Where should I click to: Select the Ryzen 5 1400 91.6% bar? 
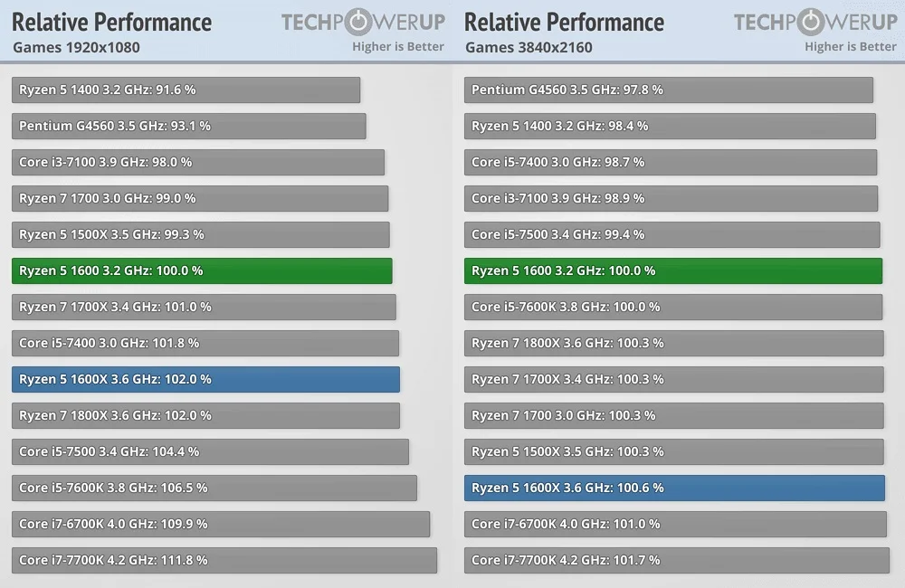[x=186, y=90]
